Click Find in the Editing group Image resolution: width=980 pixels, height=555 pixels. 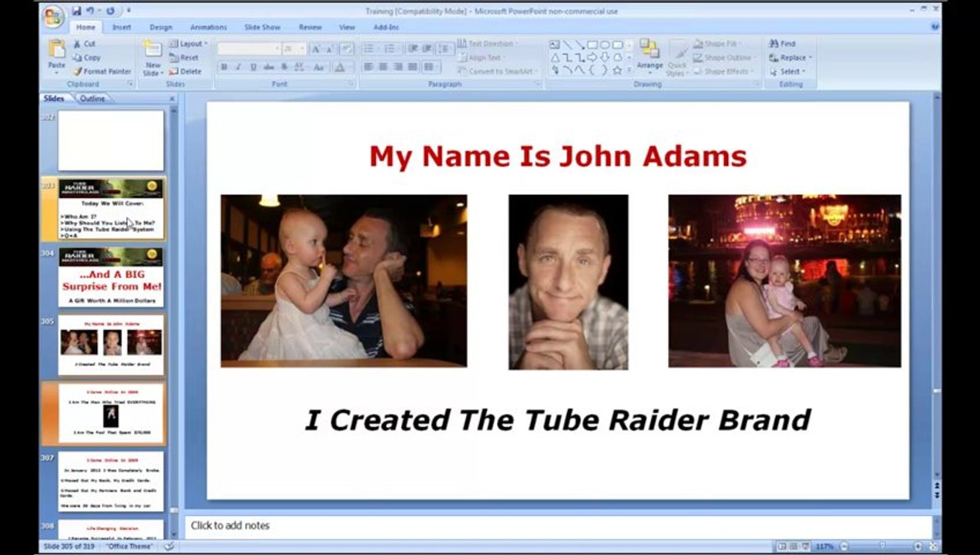click(782, 44)
